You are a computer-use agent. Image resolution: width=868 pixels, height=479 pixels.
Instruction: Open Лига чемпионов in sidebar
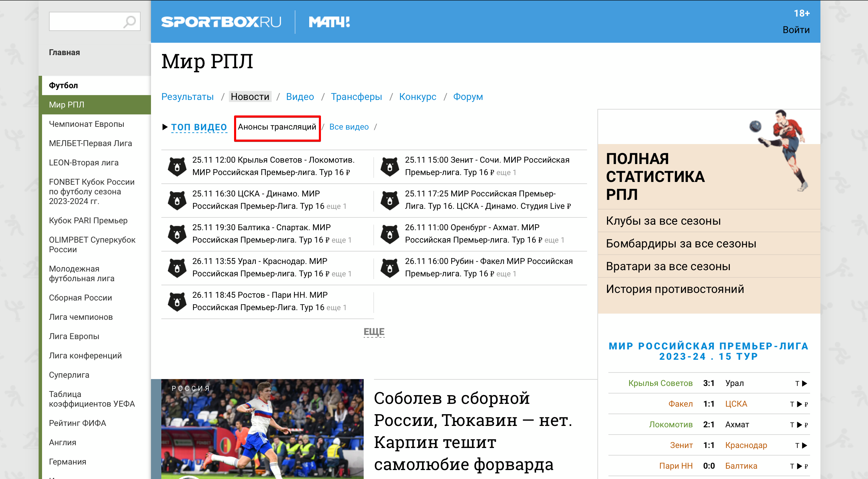[81, 317]
